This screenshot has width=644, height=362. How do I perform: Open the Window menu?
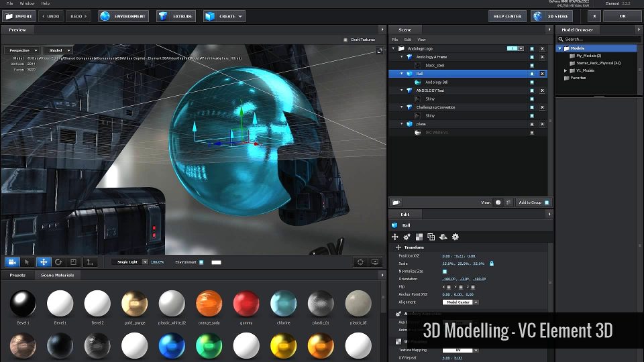click(27, 3)
